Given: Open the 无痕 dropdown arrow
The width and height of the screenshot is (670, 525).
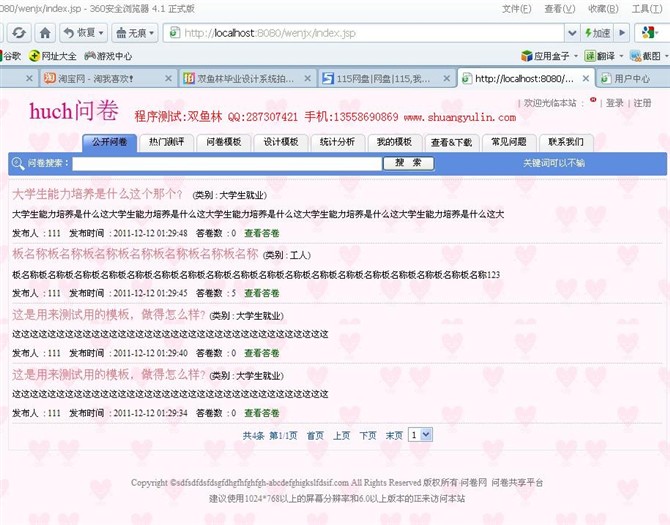Looking at the screenshot, I should (152, 33).
